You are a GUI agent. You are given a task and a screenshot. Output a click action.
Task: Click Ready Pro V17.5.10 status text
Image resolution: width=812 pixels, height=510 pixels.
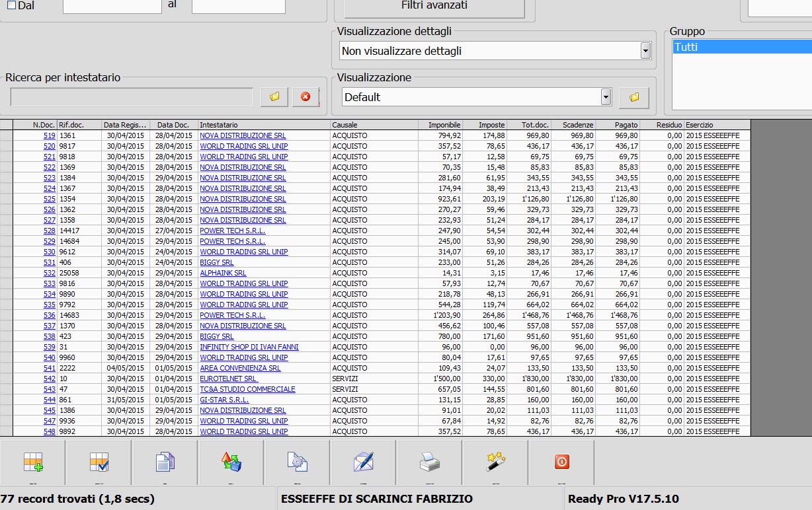(624, 499)
